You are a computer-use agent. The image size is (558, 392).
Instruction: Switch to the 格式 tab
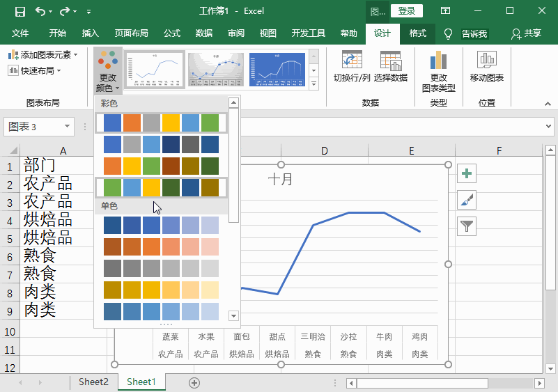pyautogui.click(x=417, y=33)
